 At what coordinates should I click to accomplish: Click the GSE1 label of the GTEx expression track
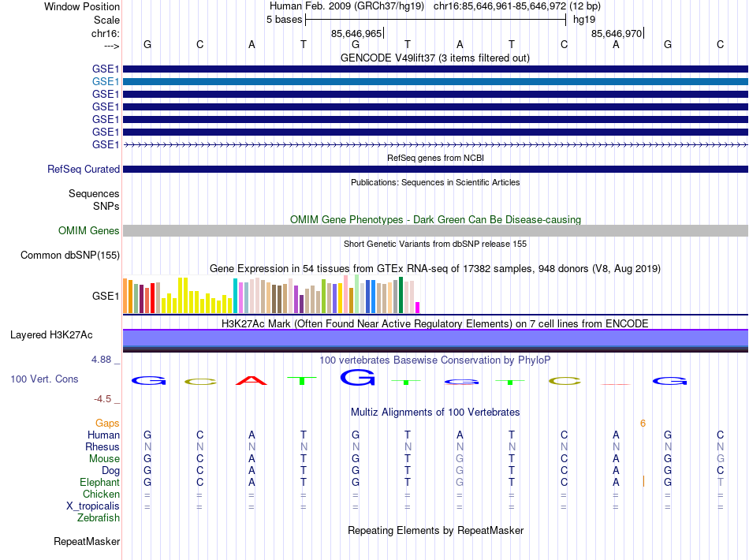click(x=106, y=297)
